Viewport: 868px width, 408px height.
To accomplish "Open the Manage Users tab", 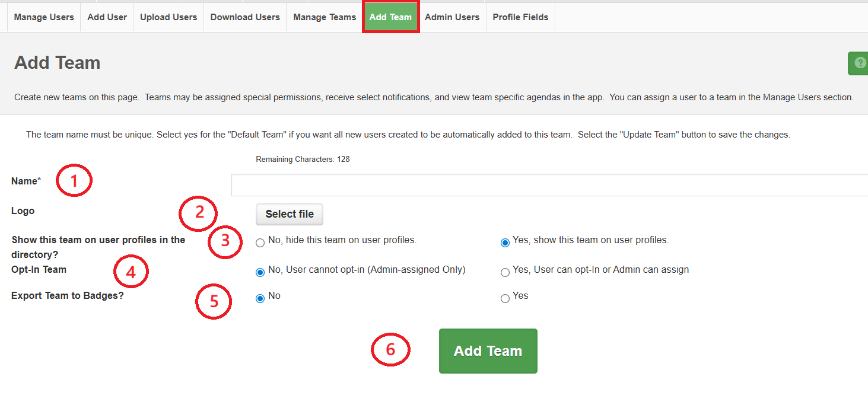I will point(44,17).
